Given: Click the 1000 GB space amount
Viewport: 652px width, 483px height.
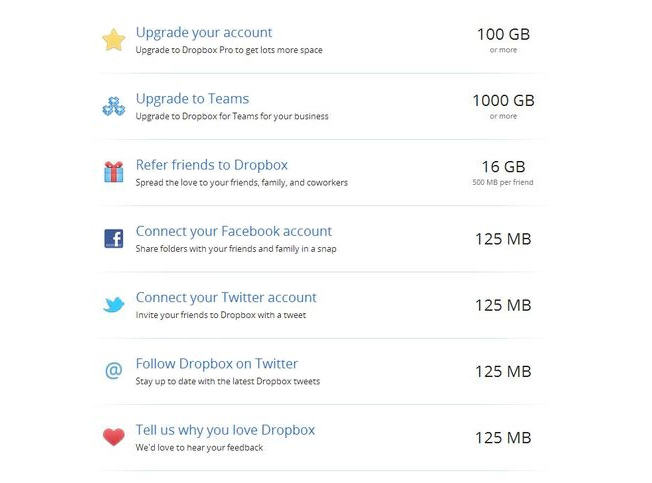Looking at the screenshot, I should [x=503, y=101].
